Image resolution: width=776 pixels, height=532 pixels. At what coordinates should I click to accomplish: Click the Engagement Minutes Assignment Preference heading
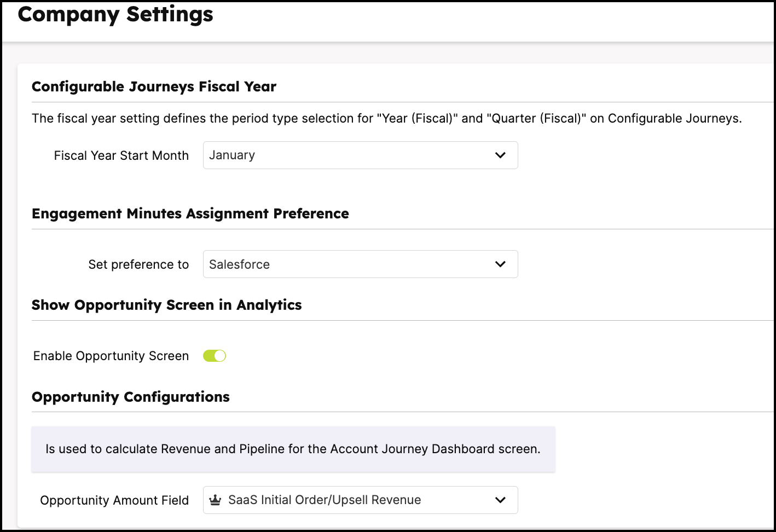190,213
